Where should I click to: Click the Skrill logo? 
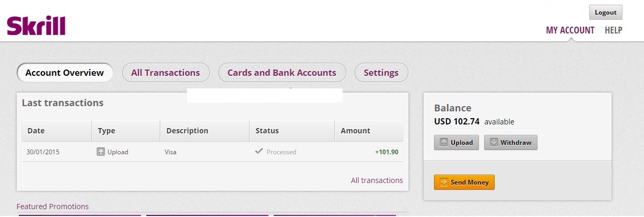click(36, 26)
